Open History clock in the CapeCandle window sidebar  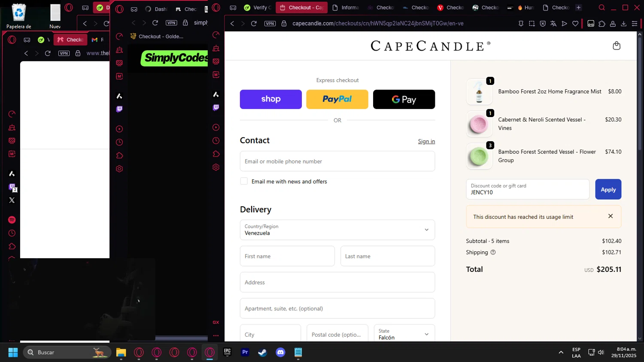coord(216,141)
